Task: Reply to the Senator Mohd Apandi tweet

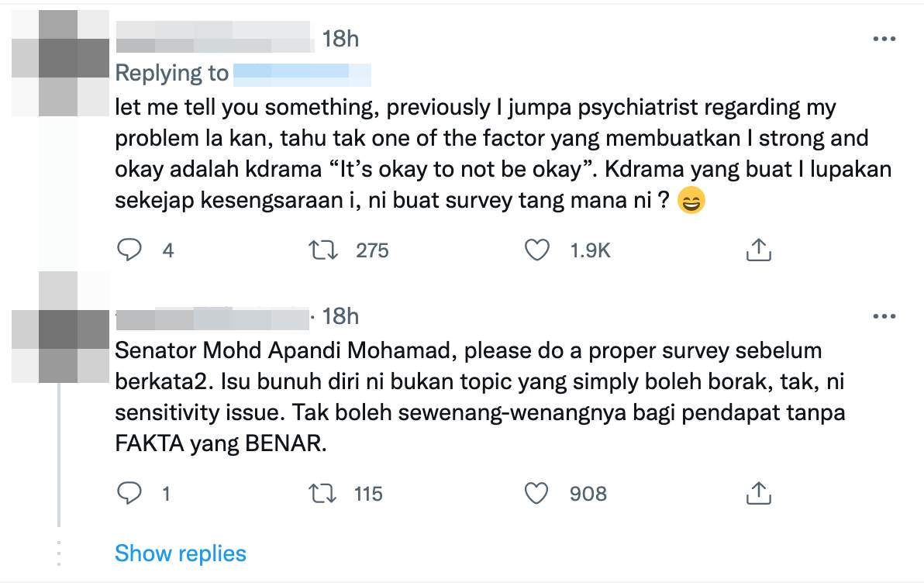Action: pos(129,494)
